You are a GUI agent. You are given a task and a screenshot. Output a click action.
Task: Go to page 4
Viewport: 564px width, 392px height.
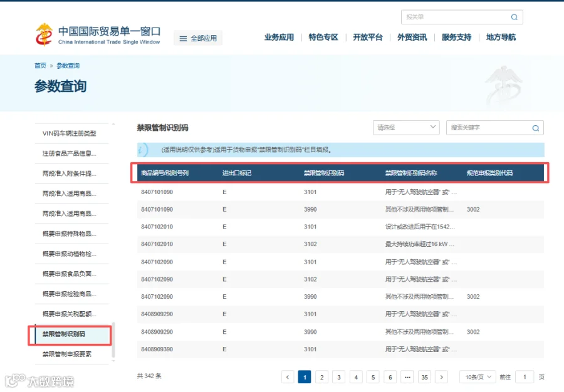[x=356, y=377]
